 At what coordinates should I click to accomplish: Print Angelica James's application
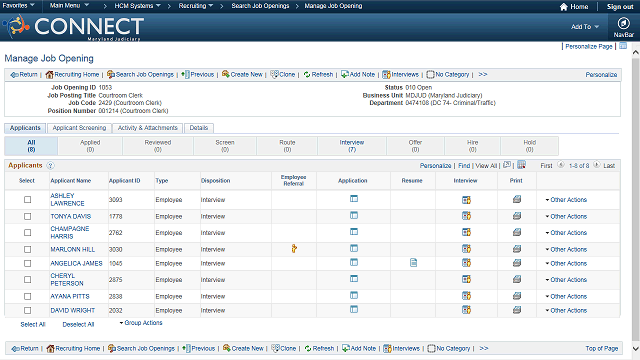[517, 263]
